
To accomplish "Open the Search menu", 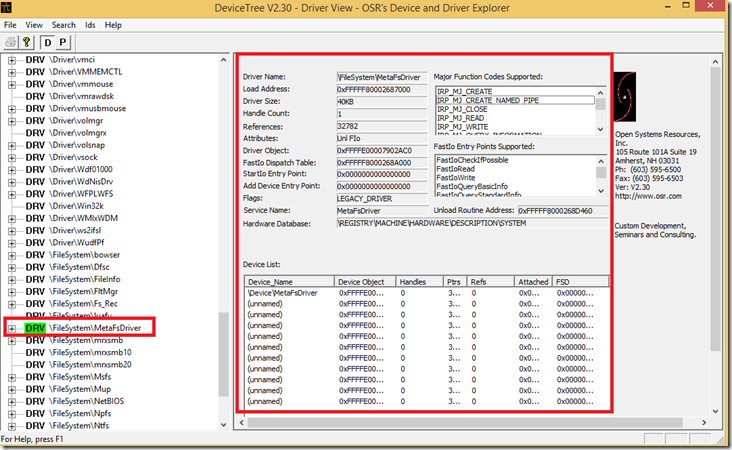I will pyautogui.click(x=63, y=24).
